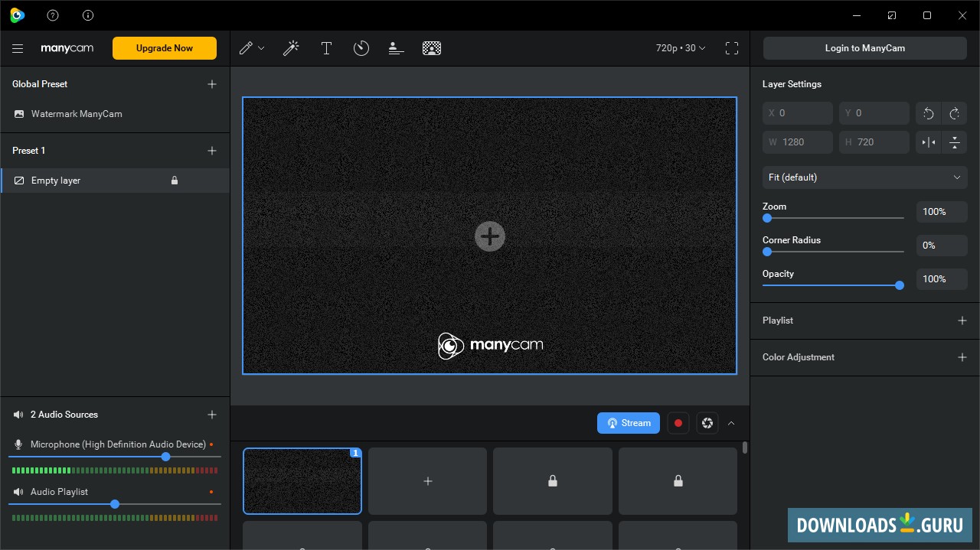Rotate the layer counterclockwise

(x=928, y=113)
